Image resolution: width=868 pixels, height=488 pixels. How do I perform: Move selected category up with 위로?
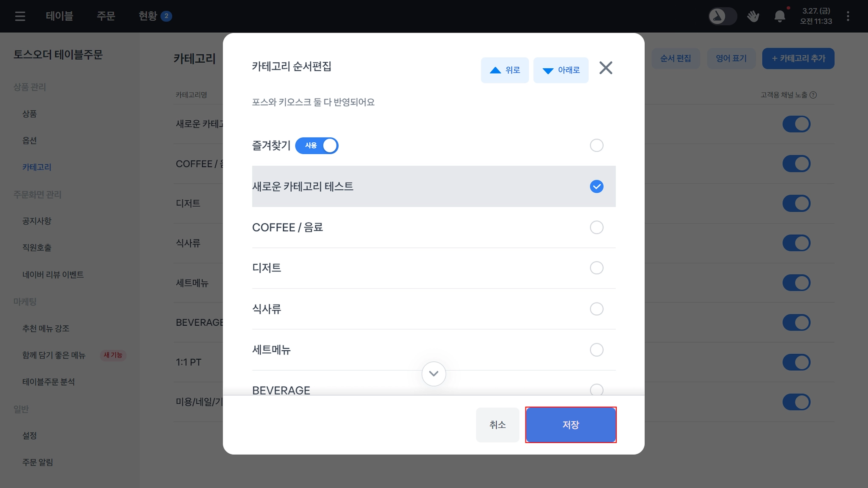point(505,70)
